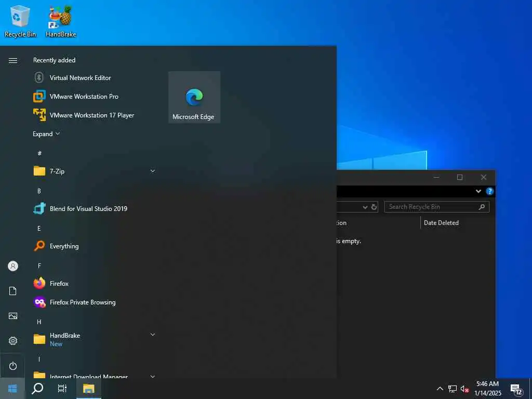The image size is (532, 399).
Task: Open Virtual Network Editor from Start menu
Action: point(95,78)
